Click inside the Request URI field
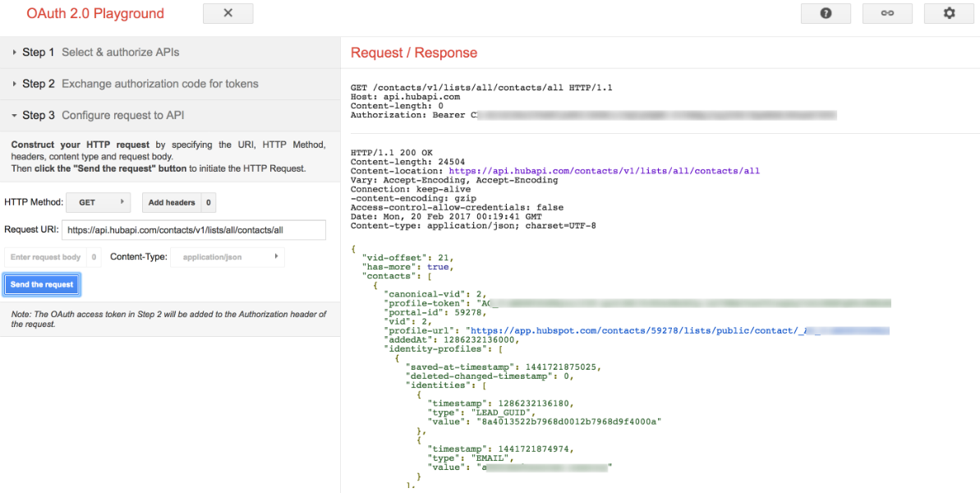 [194, 230]
